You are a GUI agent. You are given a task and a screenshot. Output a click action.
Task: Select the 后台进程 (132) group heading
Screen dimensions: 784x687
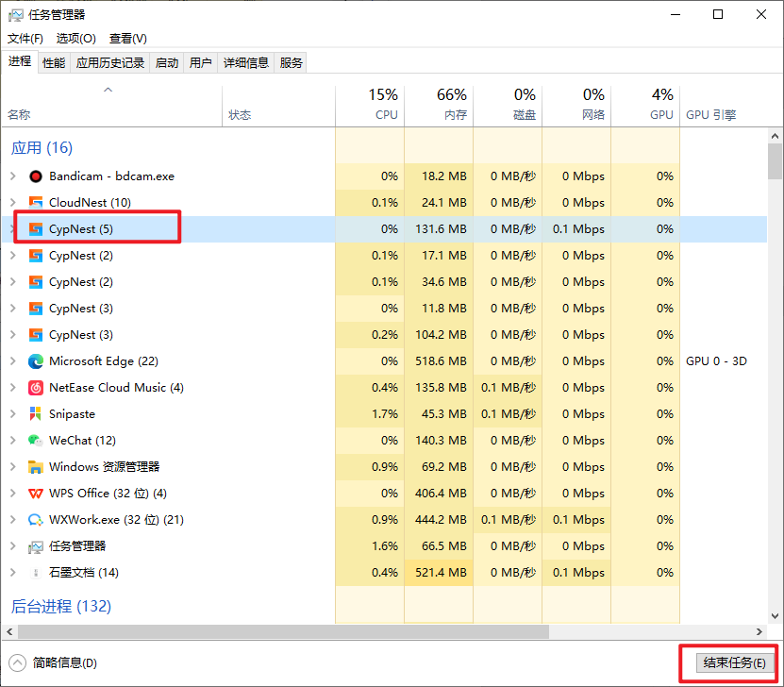61,607
